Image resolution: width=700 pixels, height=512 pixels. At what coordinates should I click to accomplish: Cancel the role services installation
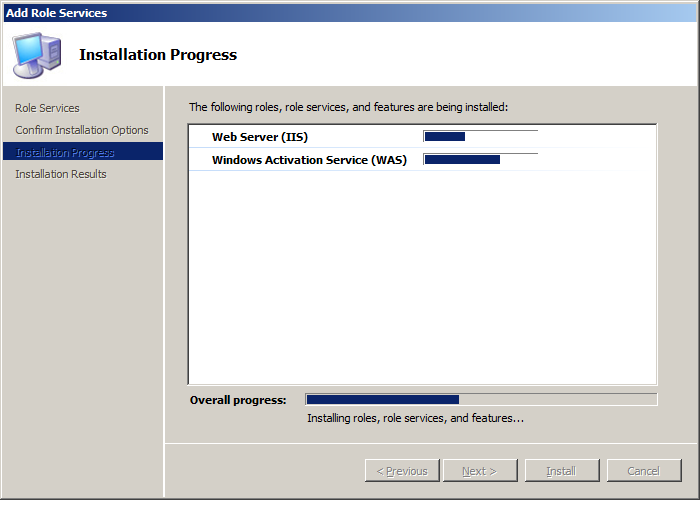(x=644, y=471)
